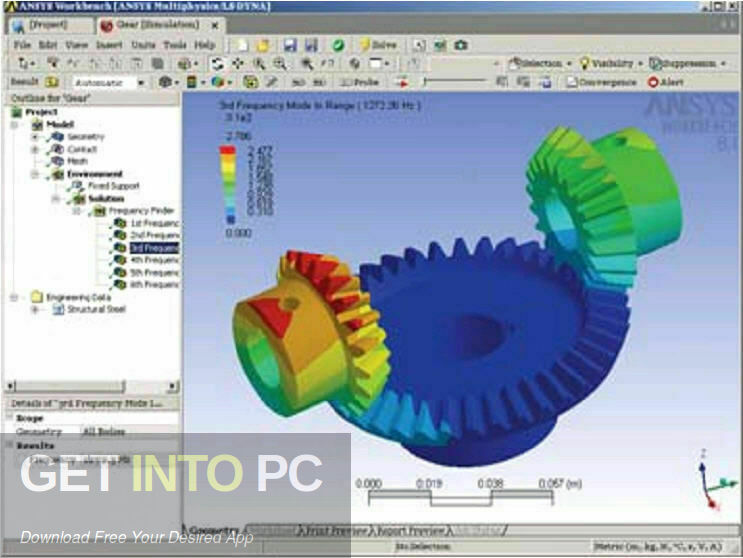Select the Fixed Support item
The width and height of the screenshot is (743, 558).
[x=114, y=186]
